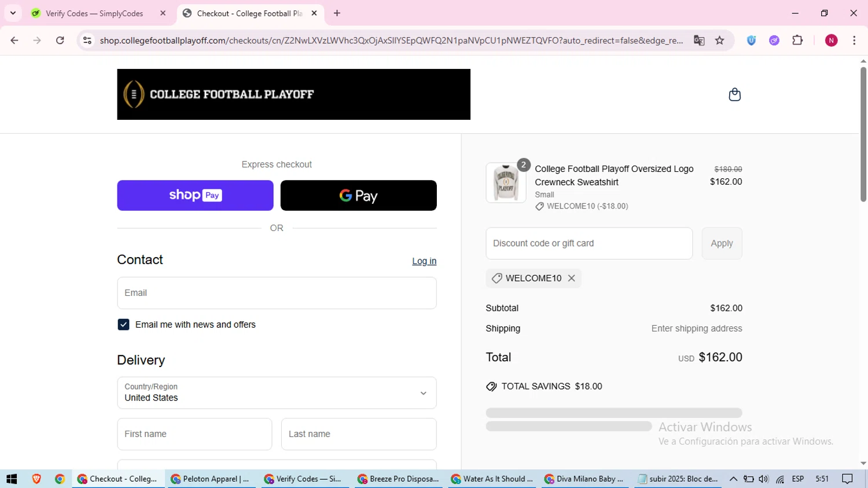Viewport: 868px width, 488px height.
Task: Switch to Verify Codes — SimplyCodes tab
Action: (94, 13)
